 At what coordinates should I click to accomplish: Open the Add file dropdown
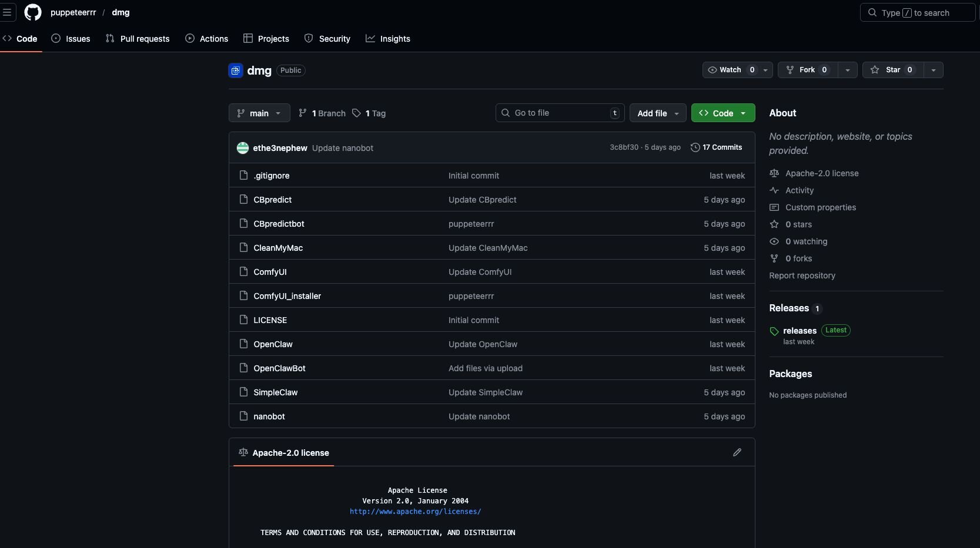point(658,113)
